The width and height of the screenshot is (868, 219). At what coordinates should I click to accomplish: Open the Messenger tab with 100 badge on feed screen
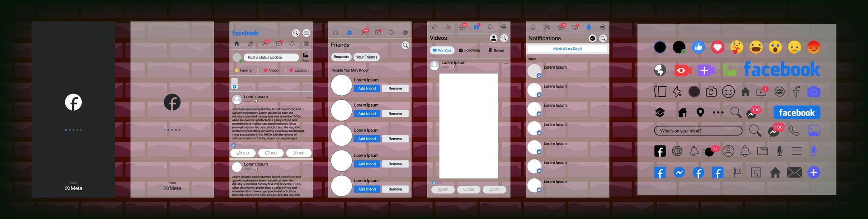pyautogui.click(x=265, y=43)
